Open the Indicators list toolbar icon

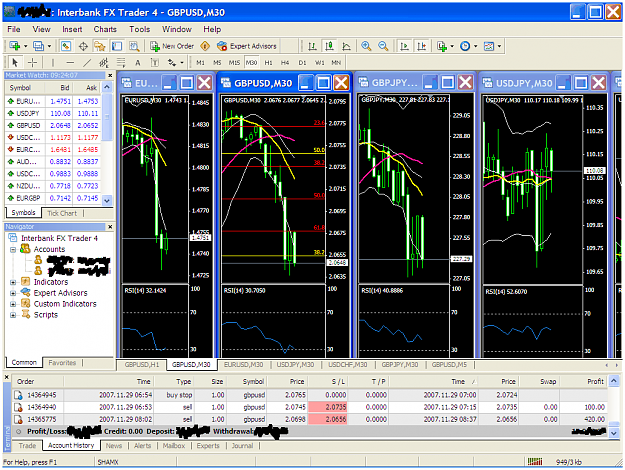pyautogui.click(x=442, y=46)
